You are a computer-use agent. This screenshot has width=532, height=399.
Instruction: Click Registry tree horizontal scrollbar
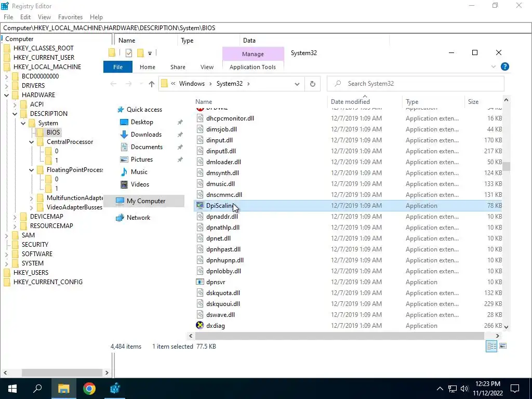62,373
